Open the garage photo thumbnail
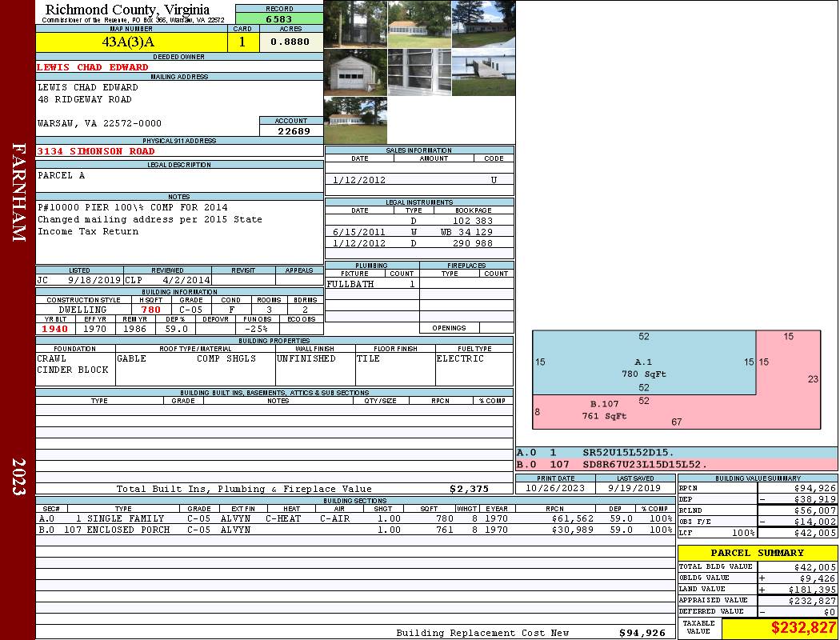 (355, 73)
